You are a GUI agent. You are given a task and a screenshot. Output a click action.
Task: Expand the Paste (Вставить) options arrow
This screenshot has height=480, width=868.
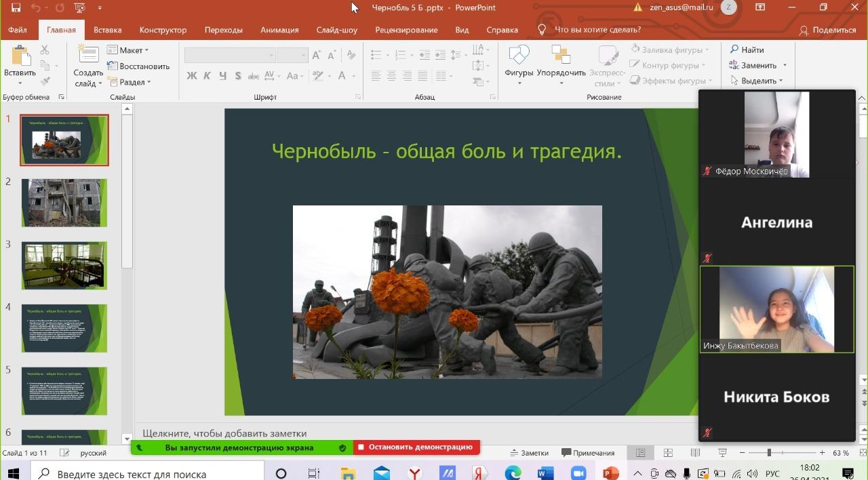pos(20,84)
